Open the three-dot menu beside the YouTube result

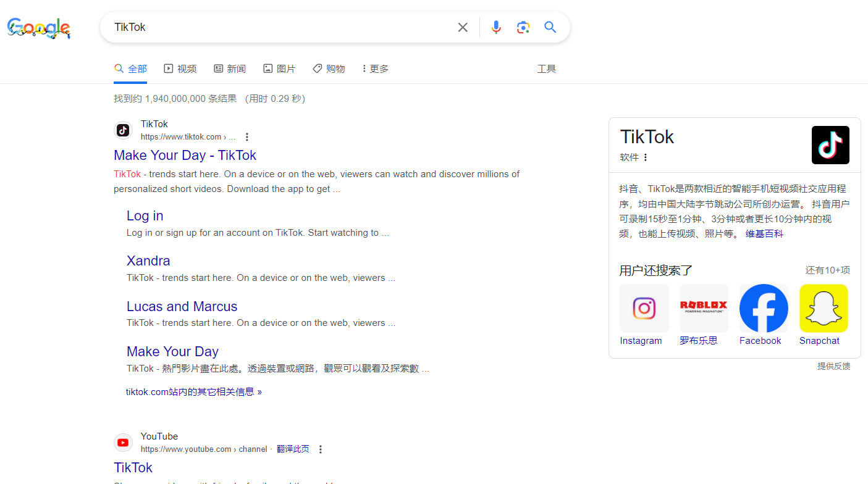tap(320, 449)
